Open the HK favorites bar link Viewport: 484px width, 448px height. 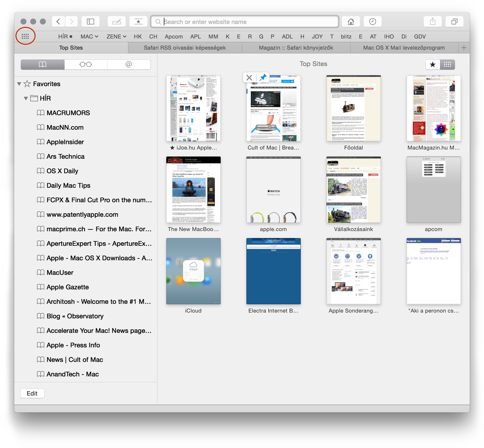pyautogui.click(x=138, y=37)
